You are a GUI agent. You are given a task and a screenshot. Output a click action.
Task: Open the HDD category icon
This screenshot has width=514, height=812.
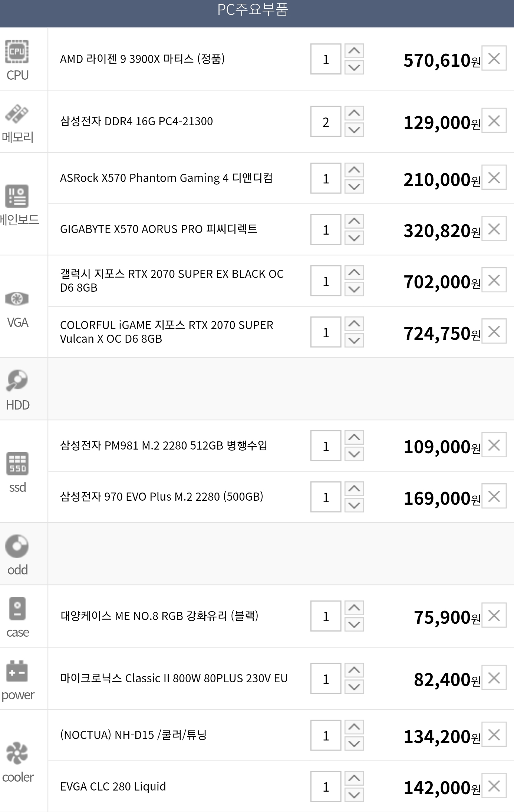click(x=17, y=380)
